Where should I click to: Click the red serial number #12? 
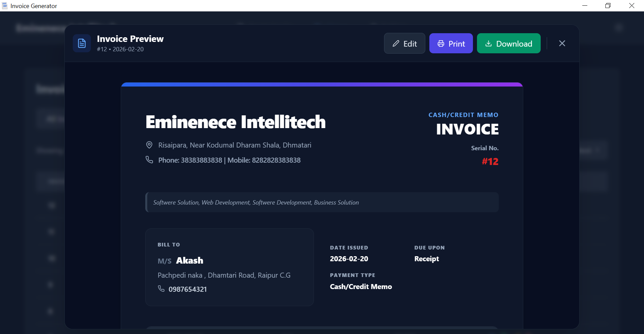coord(490,161)
